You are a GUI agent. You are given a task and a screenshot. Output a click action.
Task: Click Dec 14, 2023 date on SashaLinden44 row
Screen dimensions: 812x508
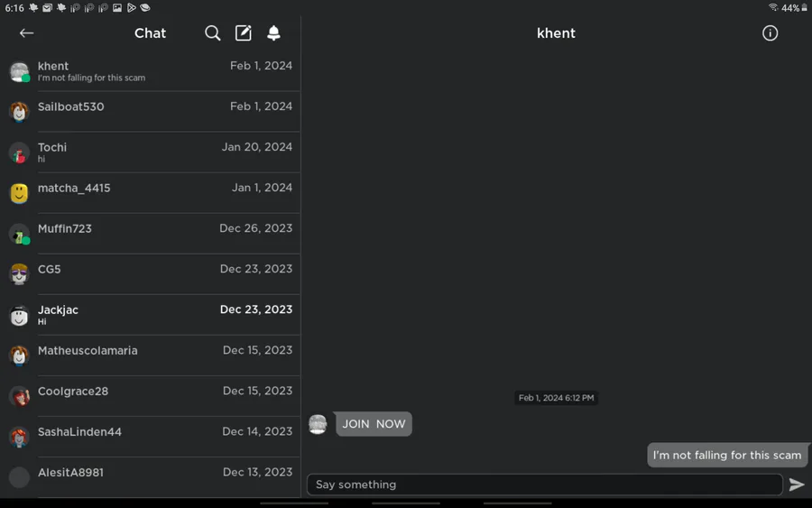point(257,431)
